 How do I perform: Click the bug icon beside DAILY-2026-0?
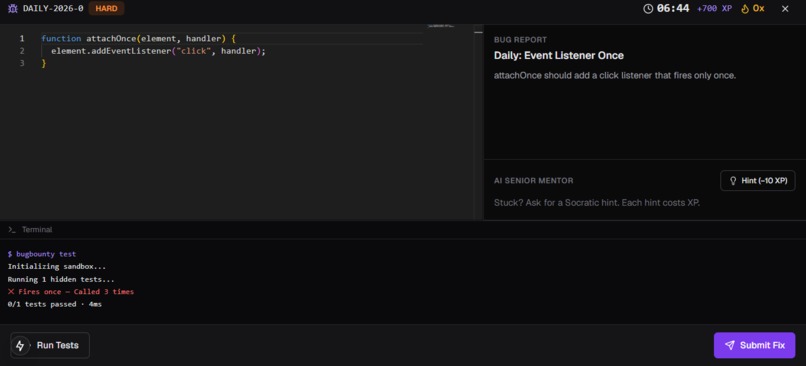click(13, 9)
